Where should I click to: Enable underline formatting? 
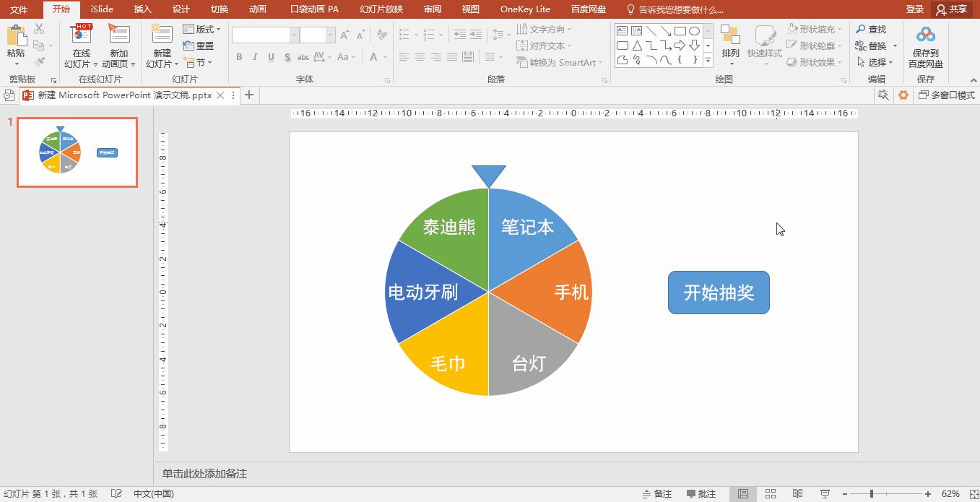(x=270, y=57)
